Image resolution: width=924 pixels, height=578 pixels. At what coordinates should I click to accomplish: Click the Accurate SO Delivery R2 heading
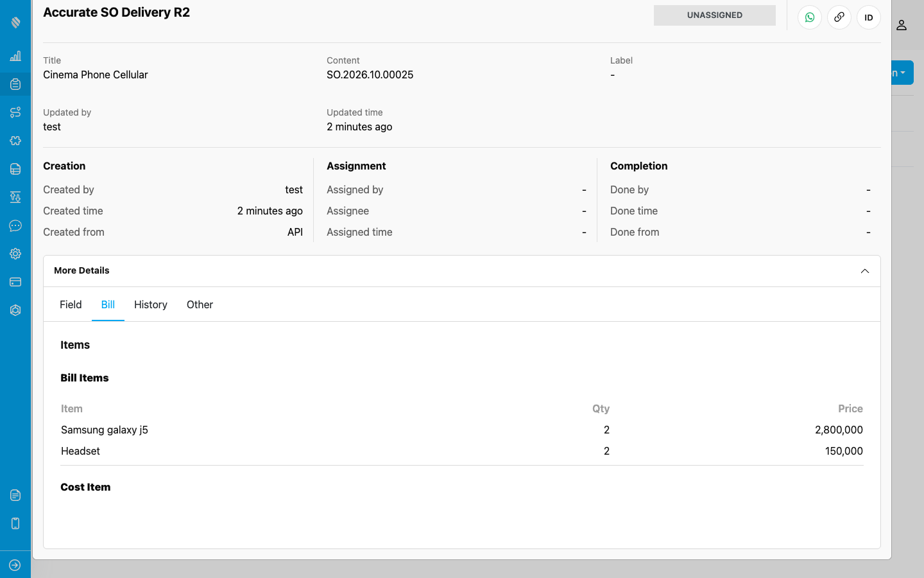pos(117,12)
